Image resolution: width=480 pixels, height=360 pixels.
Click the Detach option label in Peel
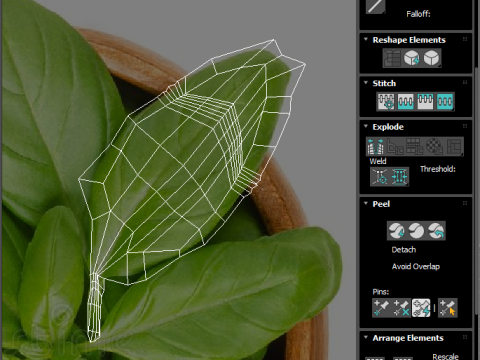click(404, 250)
